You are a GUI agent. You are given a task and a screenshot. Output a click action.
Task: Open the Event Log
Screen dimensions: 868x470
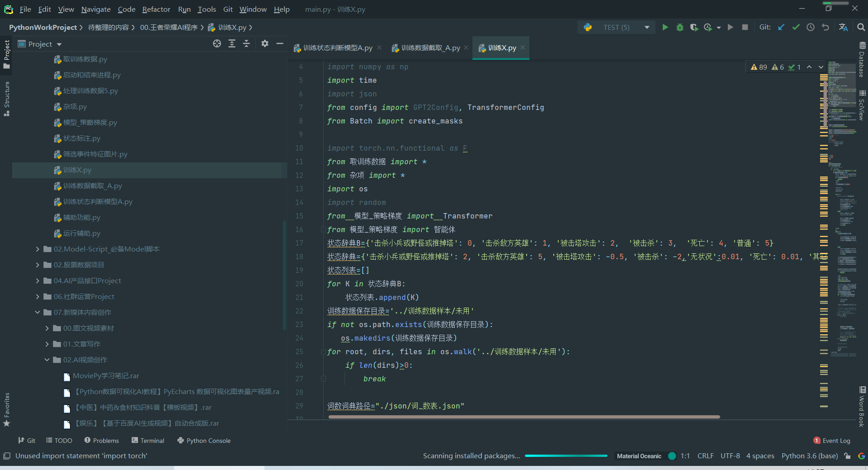click(832, 440)
